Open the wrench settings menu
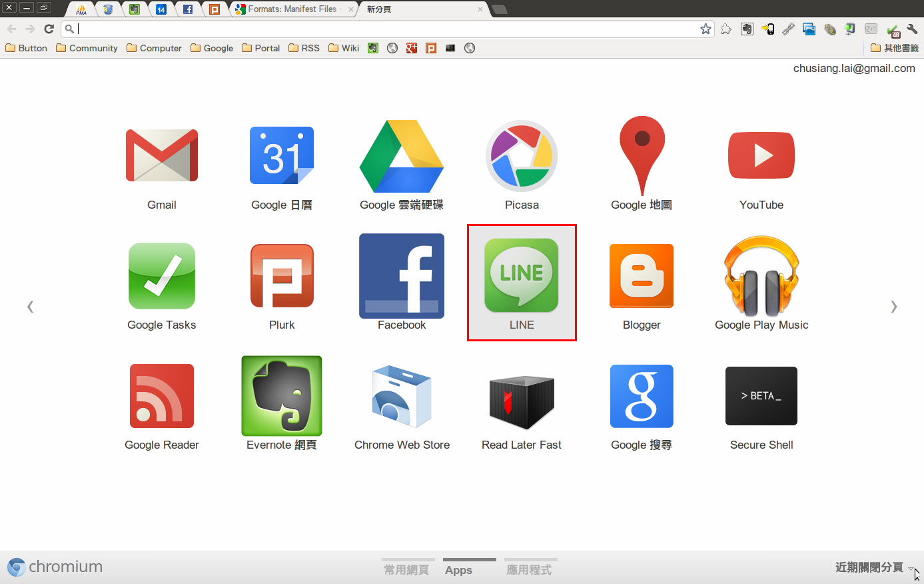 pos(913,29)
